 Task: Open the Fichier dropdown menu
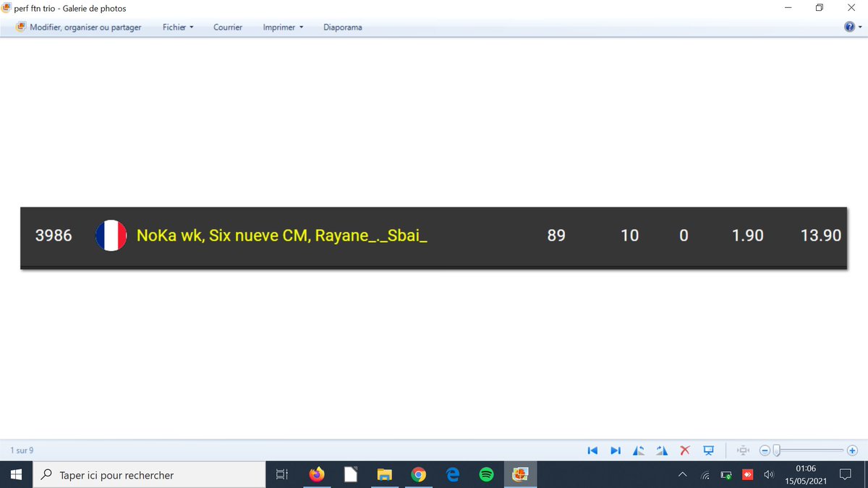(x=177, y=27)
